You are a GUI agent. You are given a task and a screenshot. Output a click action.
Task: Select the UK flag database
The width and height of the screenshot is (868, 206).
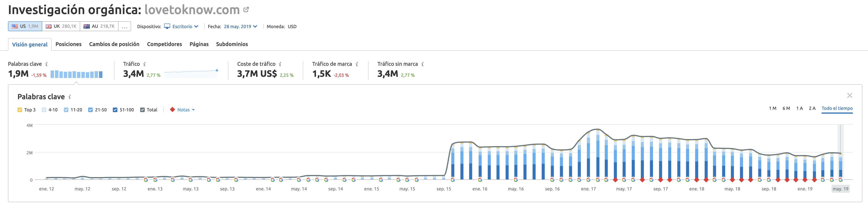pyautogui.click(x=61, y=26)
